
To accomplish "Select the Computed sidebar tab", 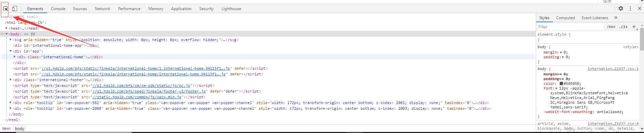I will pos(565,18).
